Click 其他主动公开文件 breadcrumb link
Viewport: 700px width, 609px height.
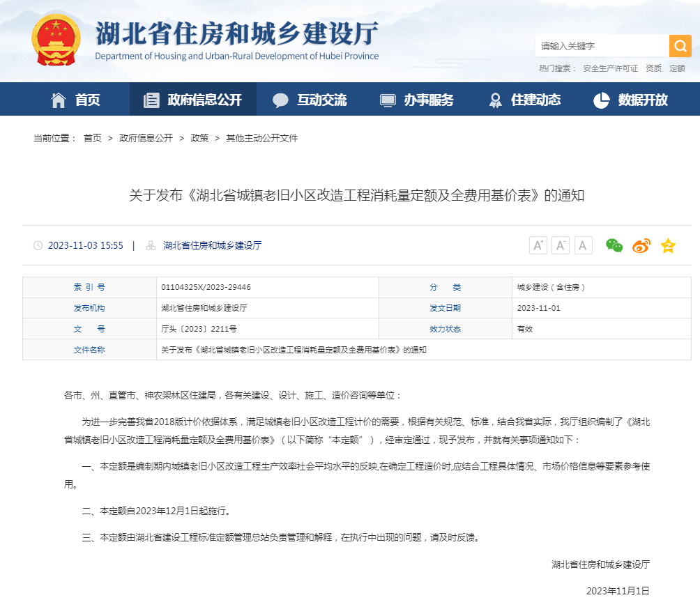[x=261, y=138]
